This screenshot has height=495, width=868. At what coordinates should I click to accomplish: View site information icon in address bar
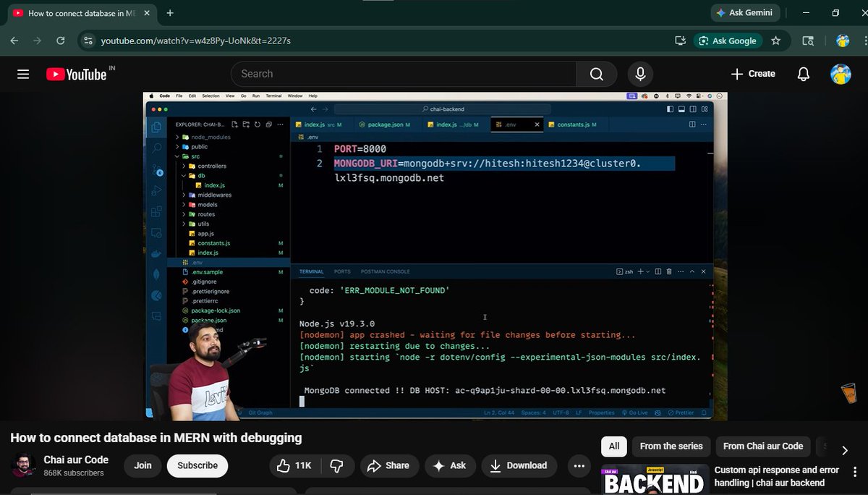(88, 41)
